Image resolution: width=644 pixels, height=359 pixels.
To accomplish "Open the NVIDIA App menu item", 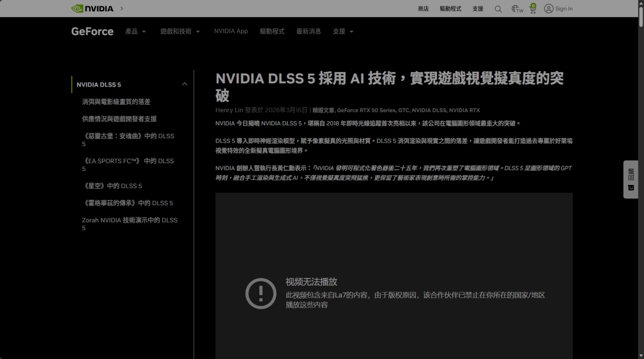I will pyautogui.click(x=231, y=31).
